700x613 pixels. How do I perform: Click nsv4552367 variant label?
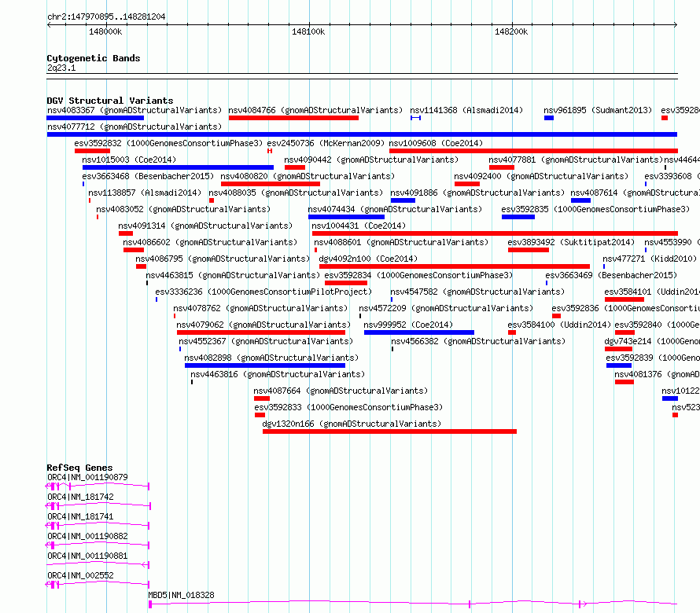click(x=266, y=341)
